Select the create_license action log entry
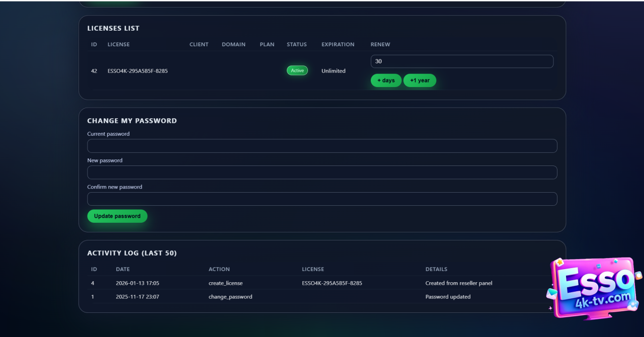 tap(225, 283)
